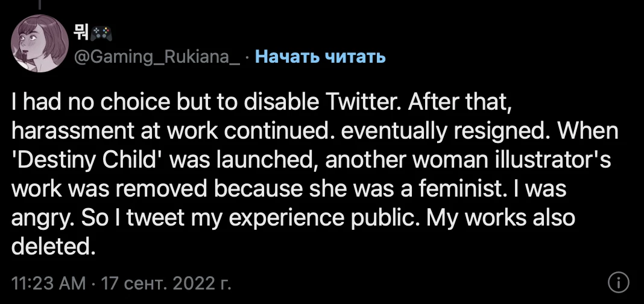Open the 11:23 AM timestamp

48,283
